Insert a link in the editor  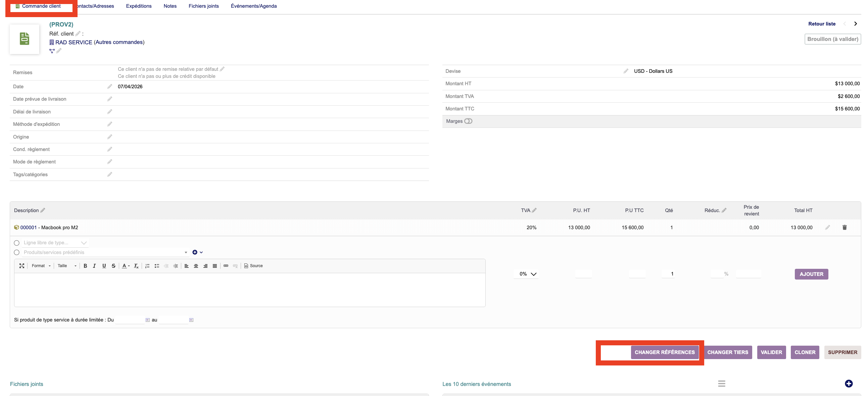pos(226,266)
